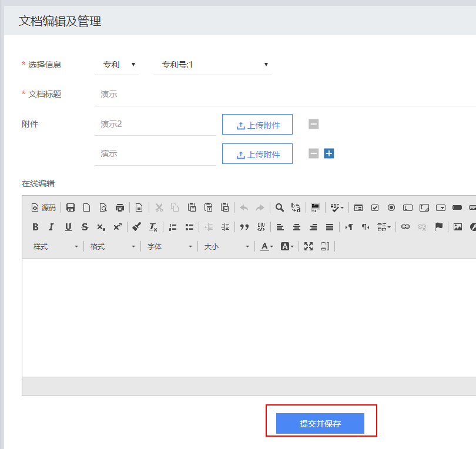Toggle strikethrough formatting
Screen dimensions: 476x449
point(85,227)
